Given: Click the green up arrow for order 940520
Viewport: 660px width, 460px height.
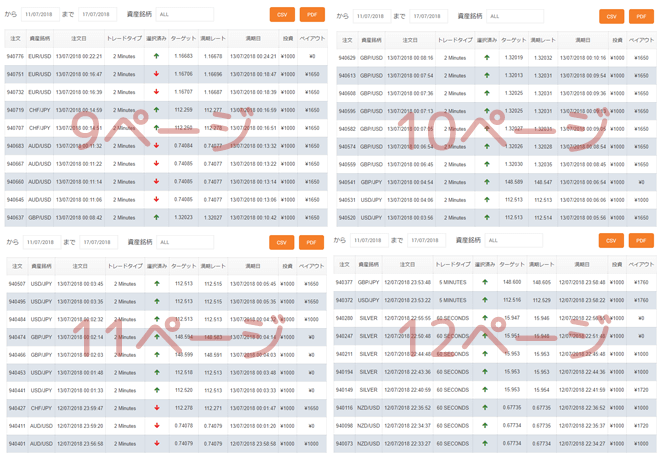Looking at the screenshot, I should click(487, 217).
